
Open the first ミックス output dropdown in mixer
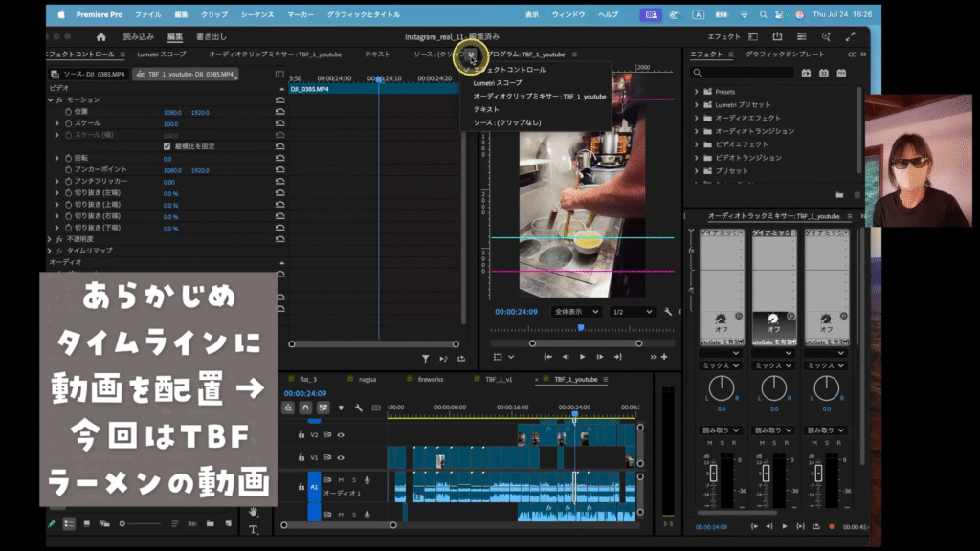(722, 365)
